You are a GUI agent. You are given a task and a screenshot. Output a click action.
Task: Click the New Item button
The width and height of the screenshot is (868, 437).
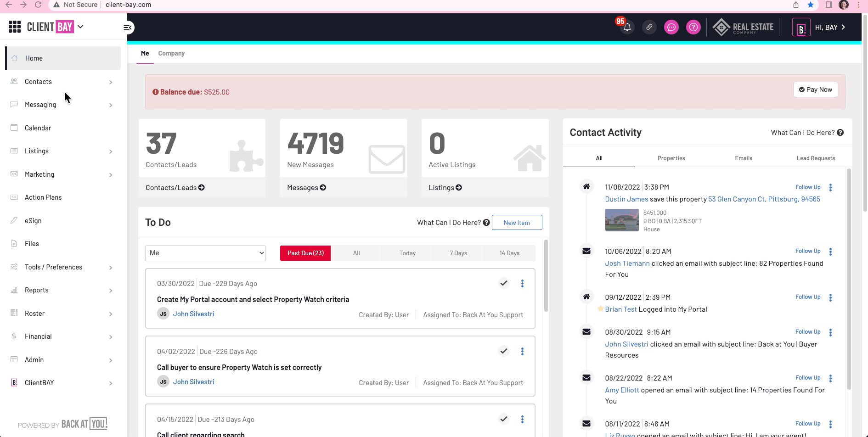click(x=517, y=223)
